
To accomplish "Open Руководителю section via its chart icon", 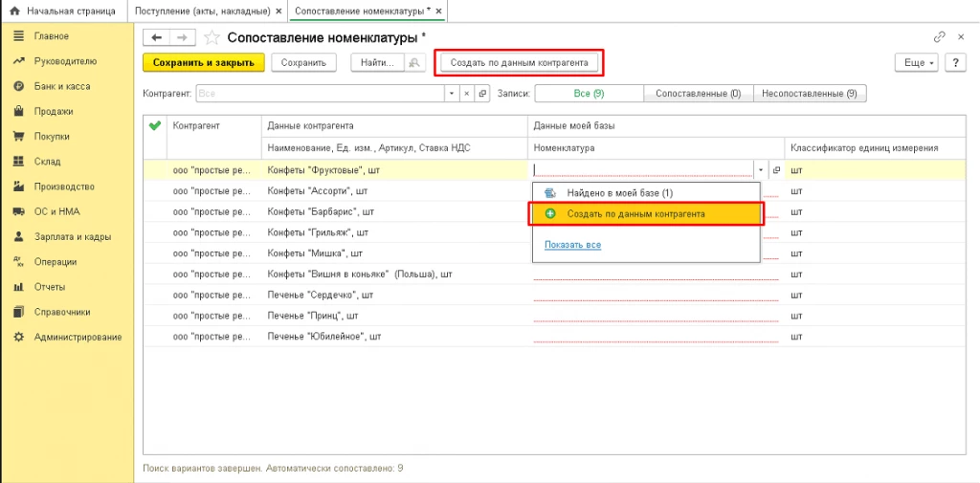I will tap(19, 61).
